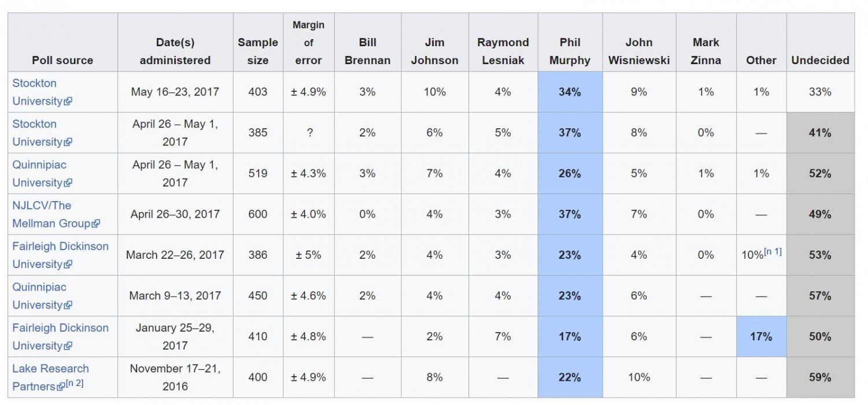Viewport: 868px width, 405px height.
Task: Open footnote n 1 next to 10%
Action: [x=773, y=251]
